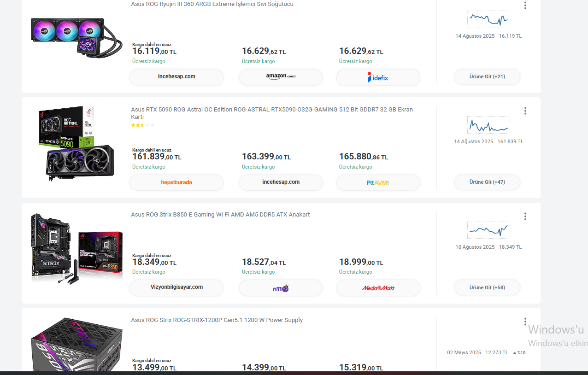
Task: Click the 02 Mayıs 2025 12.273 TL label
Action: pos(477,352)
